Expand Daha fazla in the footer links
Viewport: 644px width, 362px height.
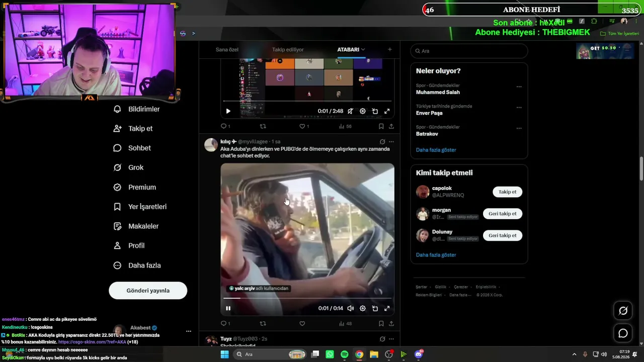[459, 295]
